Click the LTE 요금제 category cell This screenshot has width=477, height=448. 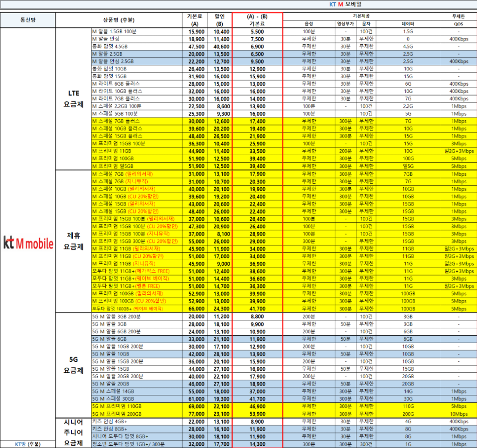[73, 99]
